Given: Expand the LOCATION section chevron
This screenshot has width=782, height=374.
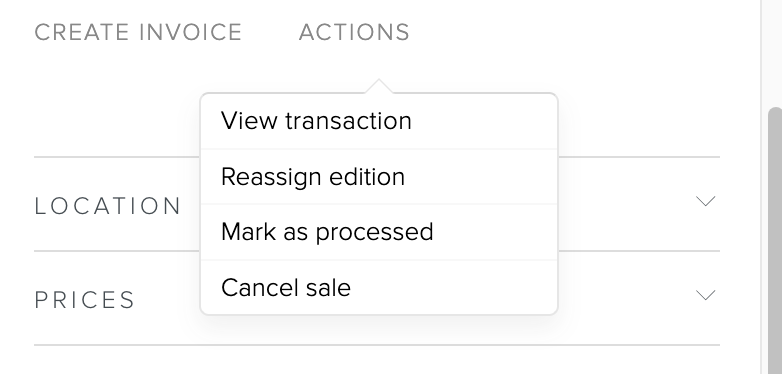Looking at the screenshot, I should coord(705,201).
